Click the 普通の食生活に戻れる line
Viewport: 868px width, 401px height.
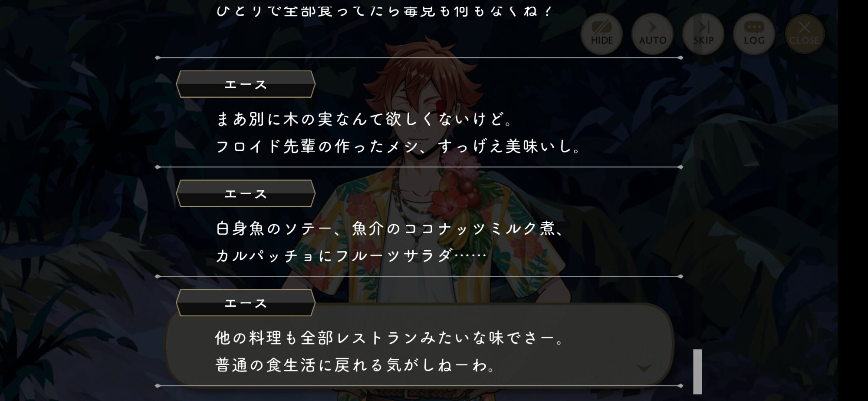(355, 365)
